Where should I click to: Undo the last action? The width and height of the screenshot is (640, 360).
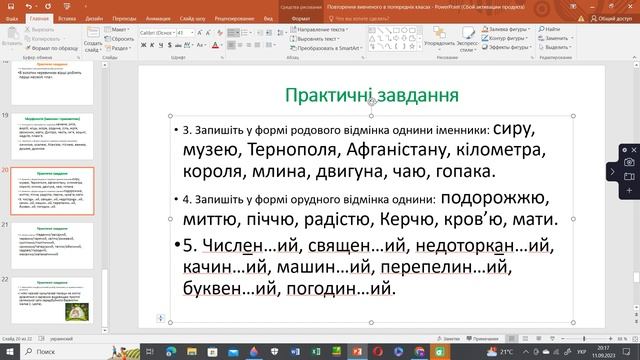tap(28, 6)
